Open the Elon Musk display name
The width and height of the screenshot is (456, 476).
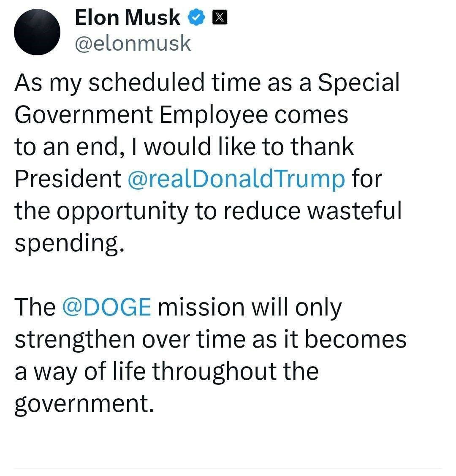128,18
